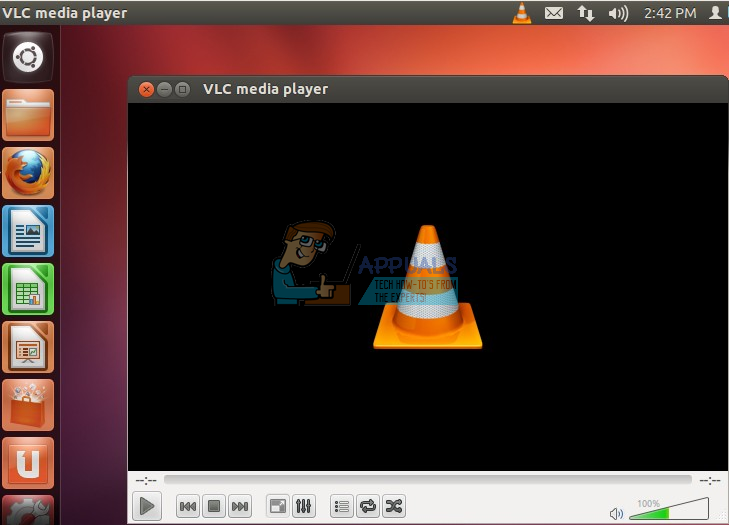Expand the network connection indicator menu

[x=586, y=13]
